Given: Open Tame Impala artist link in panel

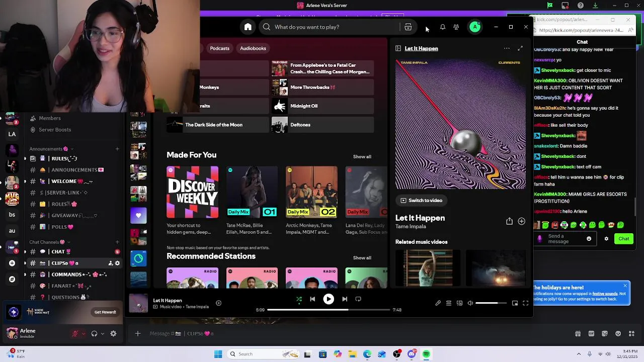Looking at the screenshot, I should (x=411, y=227).
